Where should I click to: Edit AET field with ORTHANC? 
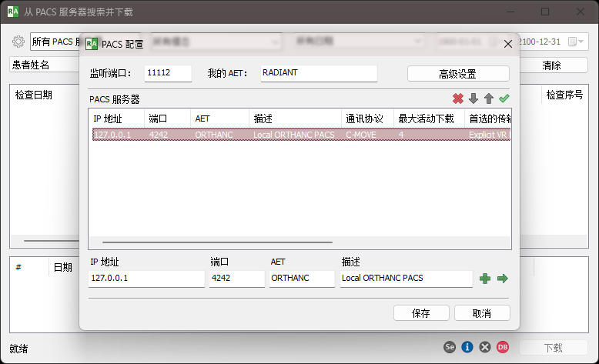[302, 279]
